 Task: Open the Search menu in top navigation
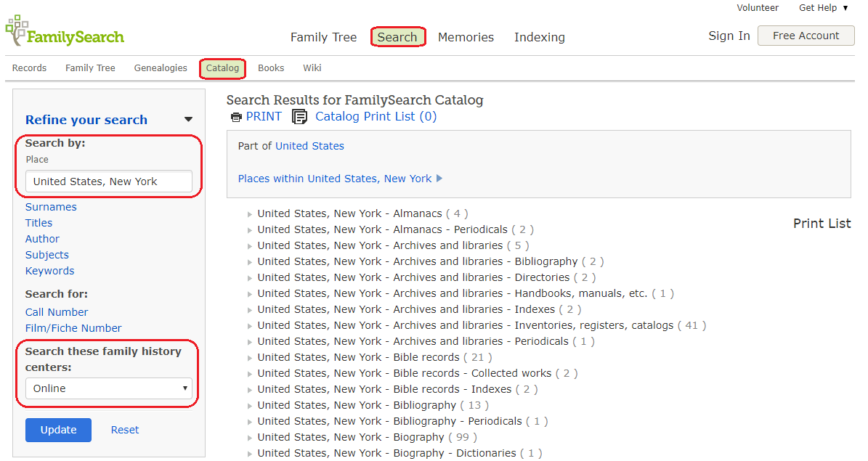[397, 37]
